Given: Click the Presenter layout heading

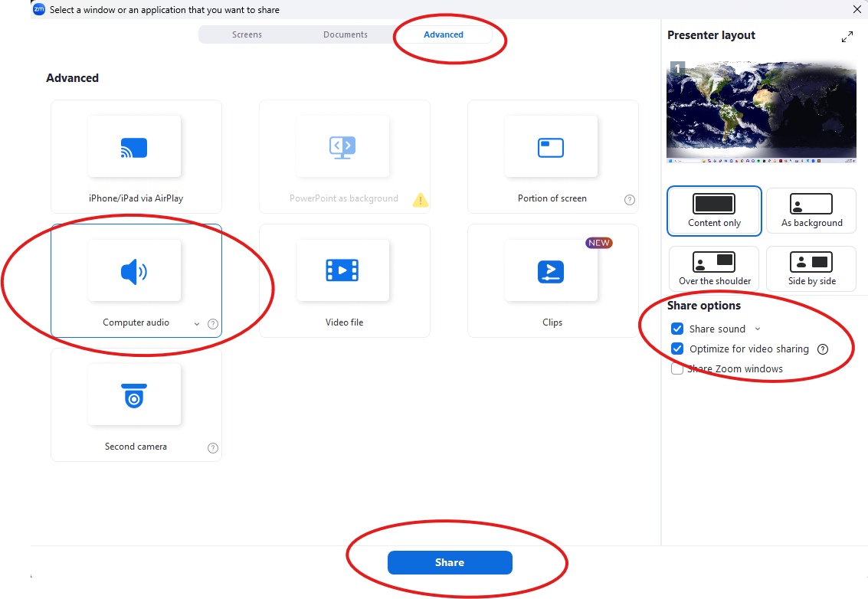Looking at the screenshot, I should pos(711,35).
